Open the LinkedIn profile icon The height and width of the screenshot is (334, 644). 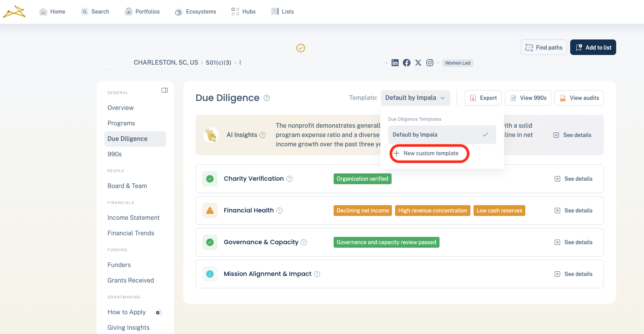[395, 63]
